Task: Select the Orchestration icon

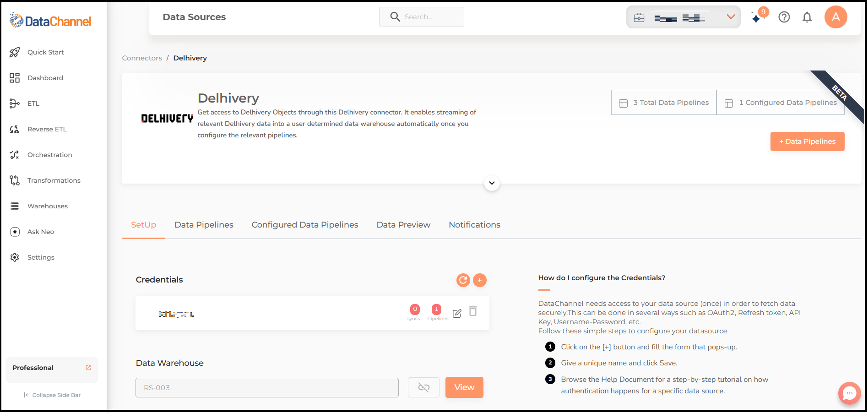Action: (x=15, y=155)
